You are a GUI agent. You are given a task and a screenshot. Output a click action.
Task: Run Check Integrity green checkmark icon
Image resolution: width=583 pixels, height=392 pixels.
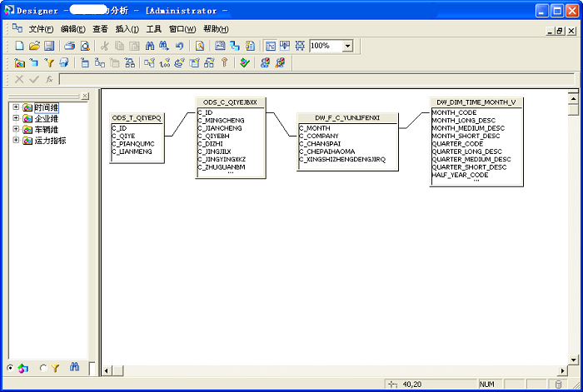pyautogui.click(x=245, y=62)
